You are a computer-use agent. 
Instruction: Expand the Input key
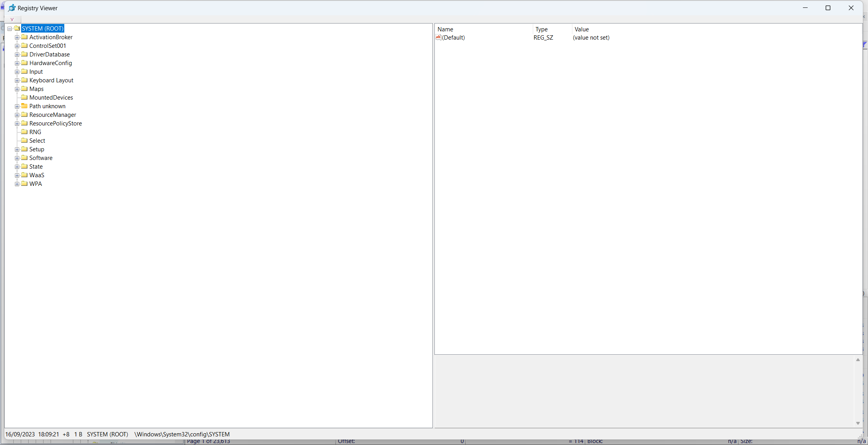pyautogui.click(x=17, y=72)
